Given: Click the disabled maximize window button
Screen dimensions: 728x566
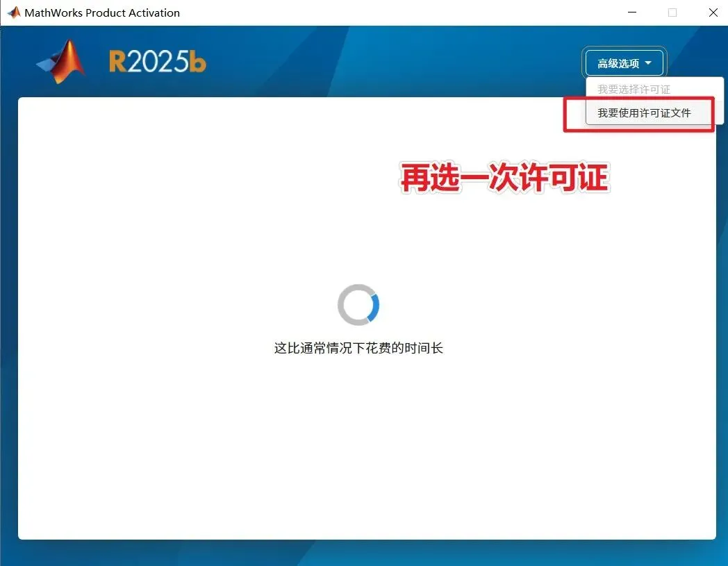Looking at the screenshot, I should point(672,13).
